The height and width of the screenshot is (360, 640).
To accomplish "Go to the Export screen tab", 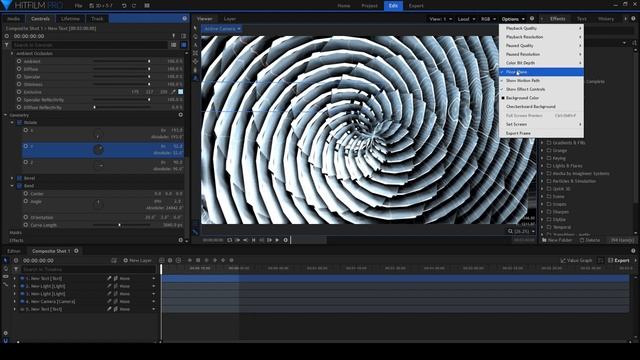I will tap(416, 6).
